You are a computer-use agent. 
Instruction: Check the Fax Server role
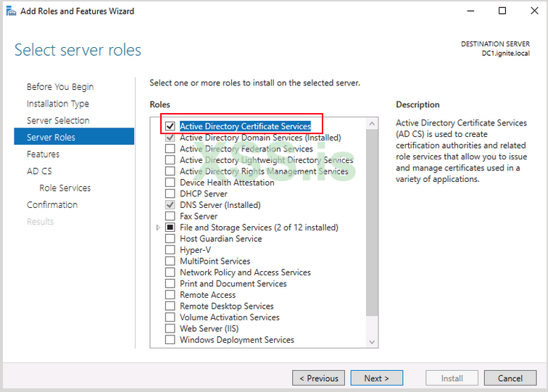170,217
